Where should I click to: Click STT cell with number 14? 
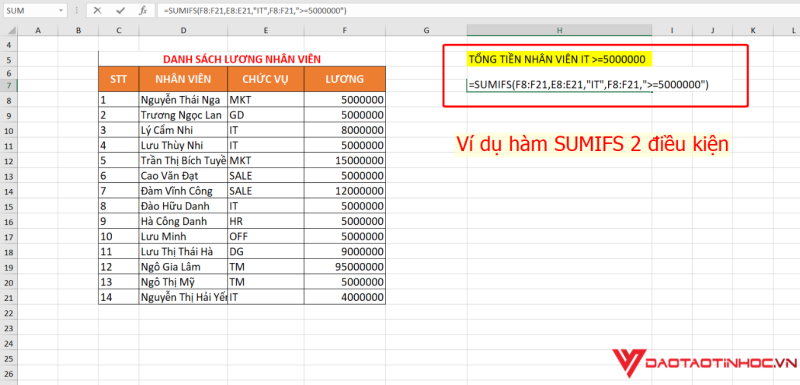click(x=118, y=297)
